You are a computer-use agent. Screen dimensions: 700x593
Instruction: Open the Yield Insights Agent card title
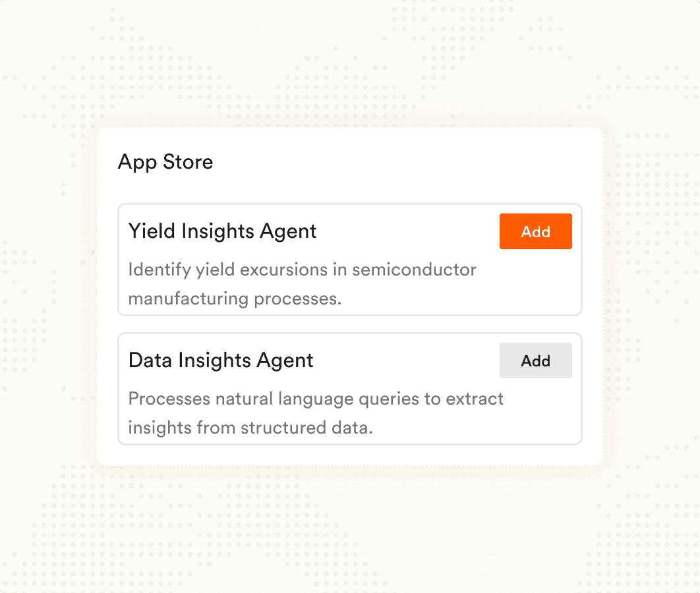pyautogui.click(x=222, y=231)
